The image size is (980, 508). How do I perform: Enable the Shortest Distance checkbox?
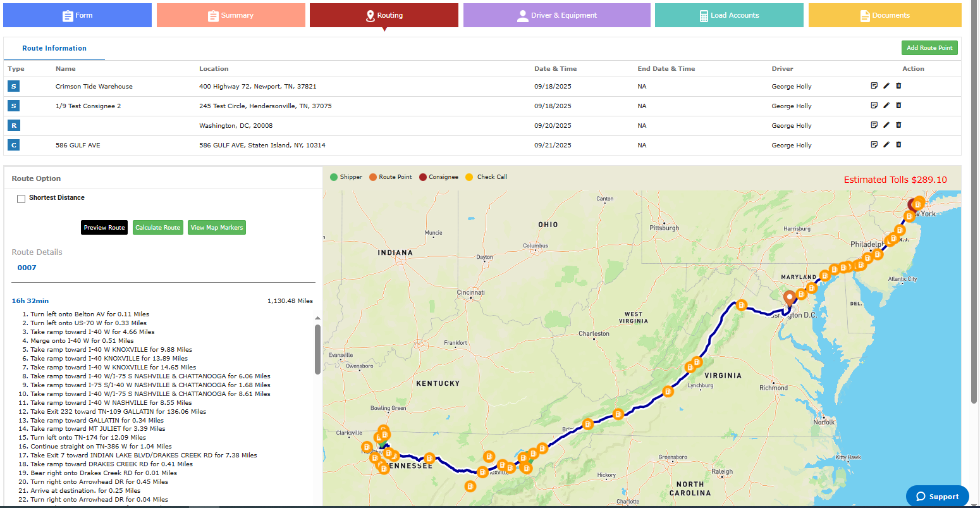21,199
